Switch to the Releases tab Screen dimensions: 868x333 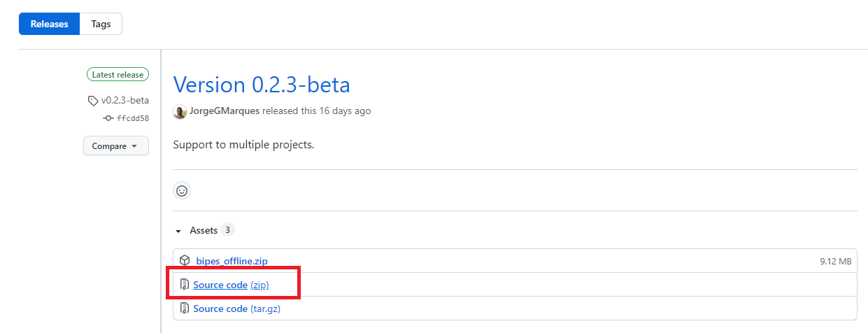(49, 24)
